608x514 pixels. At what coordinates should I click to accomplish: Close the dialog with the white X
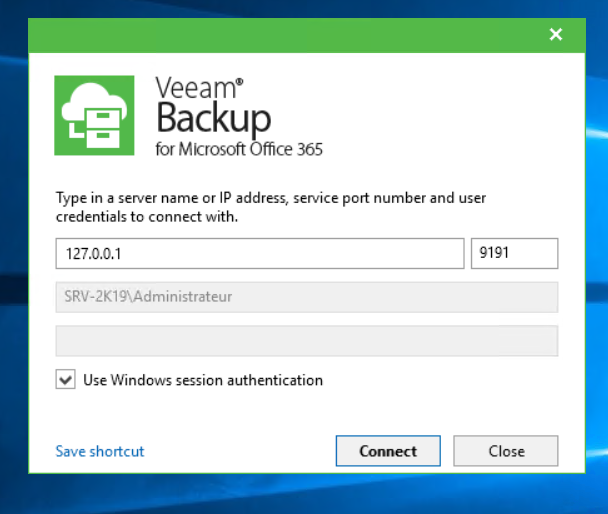(556, 34)
